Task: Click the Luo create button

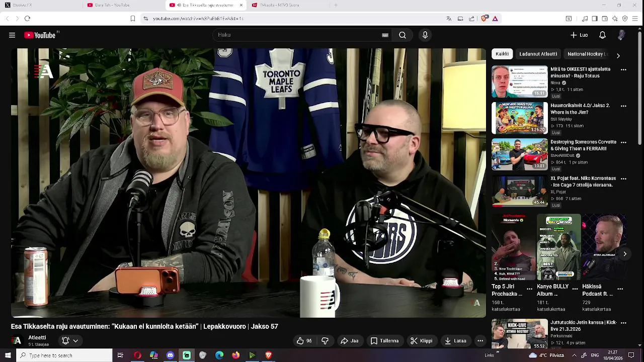Action: [579, 35]
